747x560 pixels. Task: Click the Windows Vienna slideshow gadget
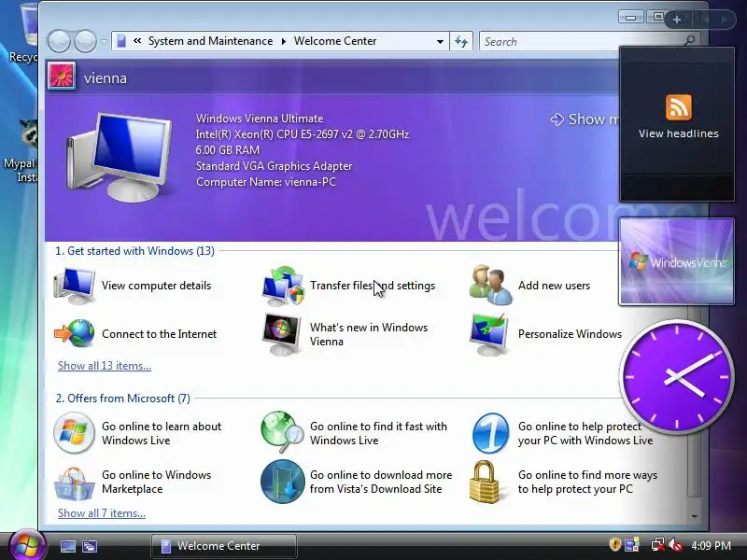tap(676, 261)
